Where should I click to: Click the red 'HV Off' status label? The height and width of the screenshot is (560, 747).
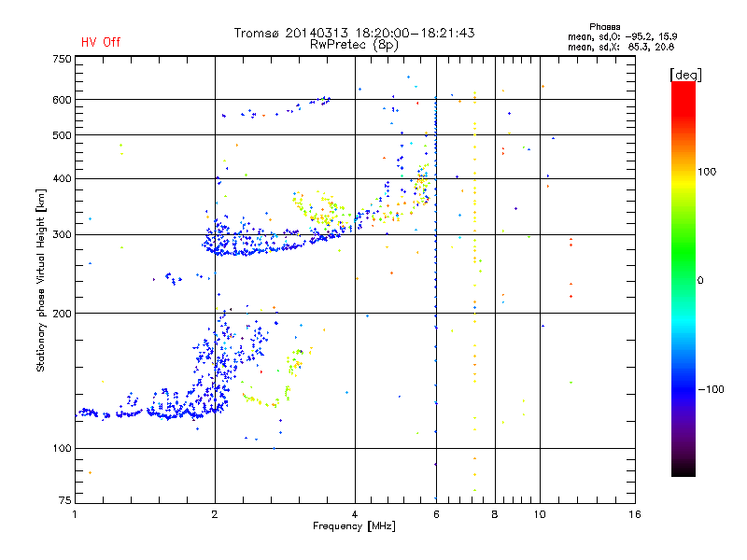coord(101,42)
